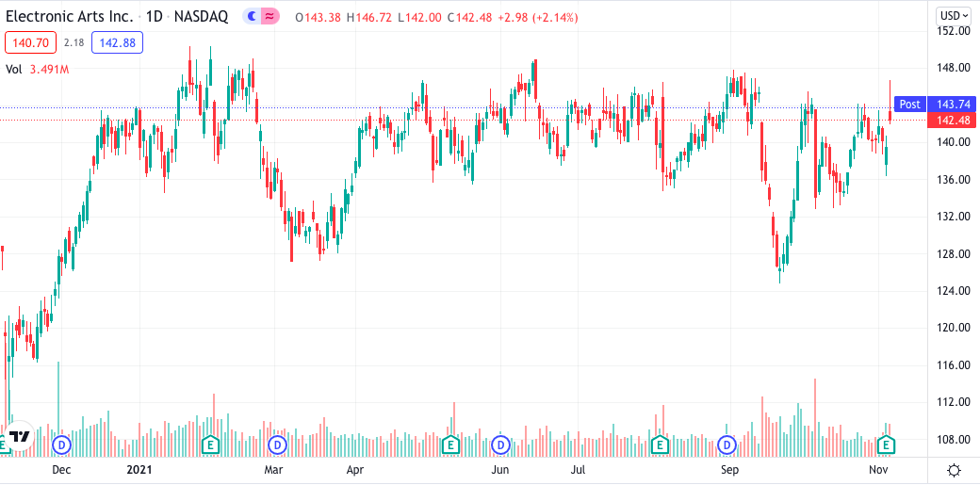
Task: Click the blue 143.74 post-market price tag
Action: 951,105
